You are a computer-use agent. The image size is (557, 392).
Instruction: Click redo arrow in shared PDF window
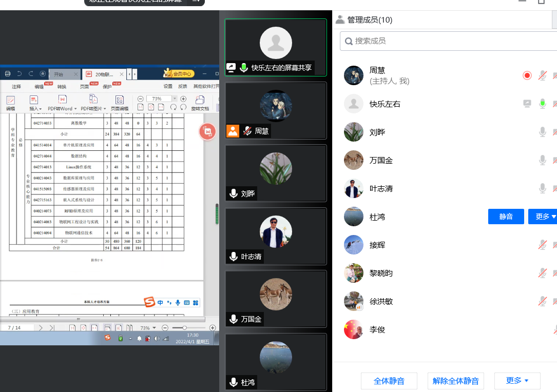point(31,74)
